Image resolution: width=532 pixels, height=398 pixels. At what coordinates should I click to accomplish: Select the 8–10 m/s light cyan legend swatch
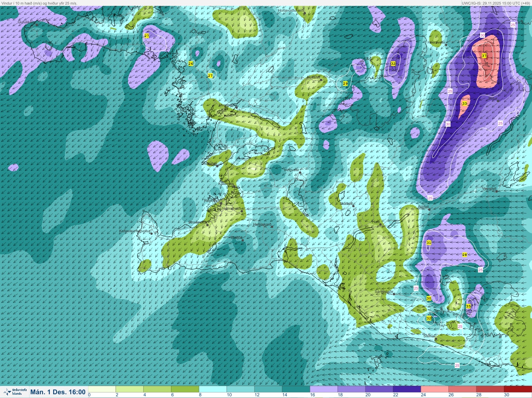pyautogui.click(x=213, y=389)
